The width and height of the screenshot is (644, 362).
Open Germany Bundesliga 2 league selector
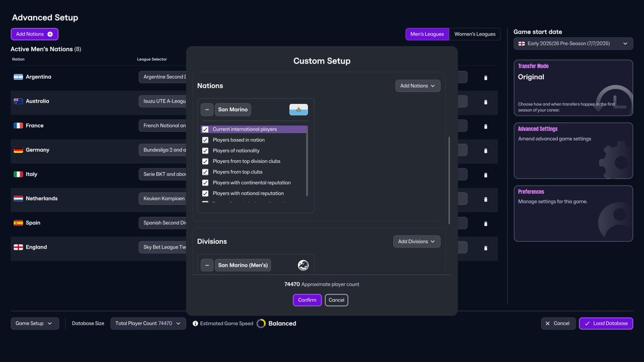point(163,150)
